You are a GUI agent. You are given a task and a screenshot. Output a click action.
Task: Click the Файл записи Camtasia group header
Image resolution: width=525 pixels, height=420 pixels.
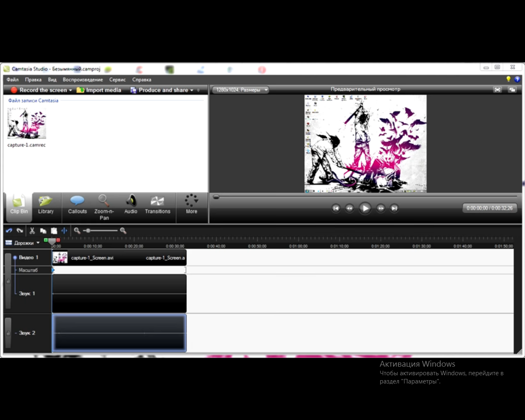(33, 101)
